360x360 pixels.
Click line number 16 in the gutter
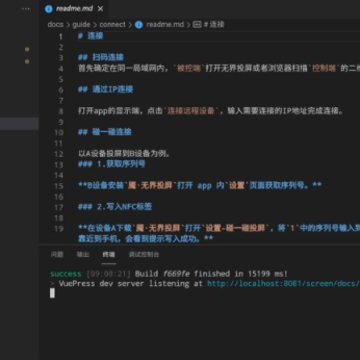click(59, 197)
